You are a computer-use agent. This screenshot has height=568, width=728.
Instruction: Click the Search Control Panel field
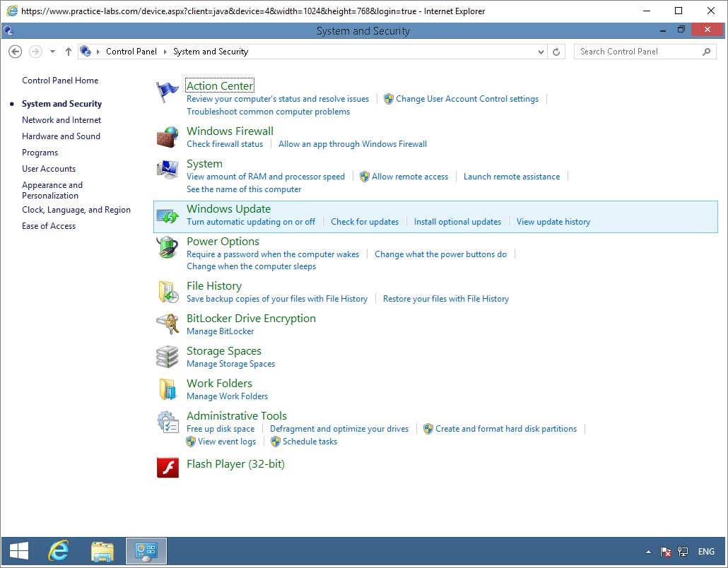coord(638,52)
